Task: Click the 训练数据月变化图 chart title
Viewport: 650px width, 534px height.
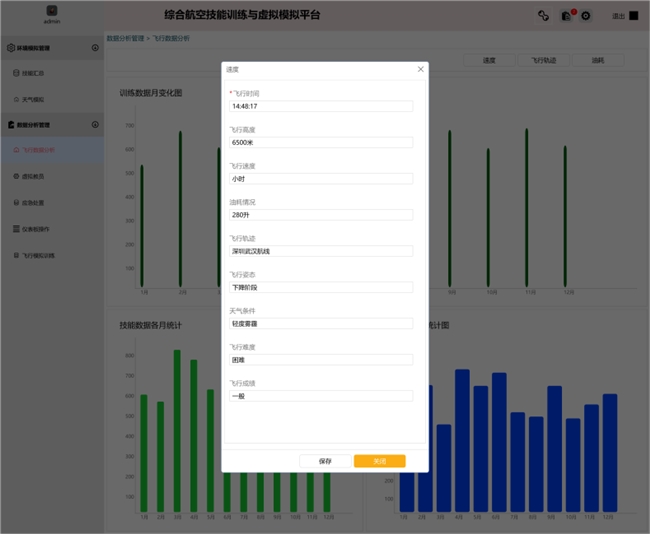Action: [x=151, y=93]
